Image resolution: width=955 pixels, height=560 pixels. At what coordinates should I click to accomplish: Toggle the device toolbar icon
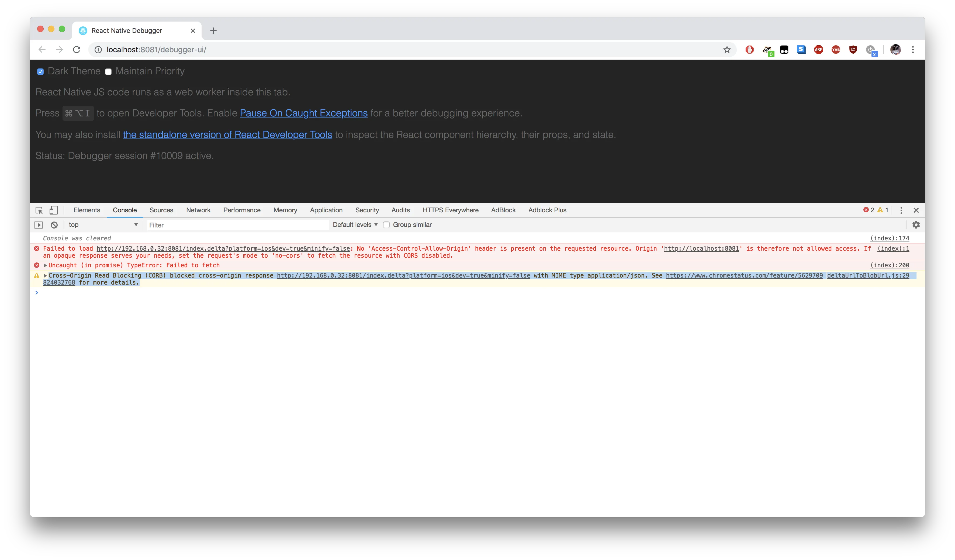pyautogui.click(x=53, y=210)
